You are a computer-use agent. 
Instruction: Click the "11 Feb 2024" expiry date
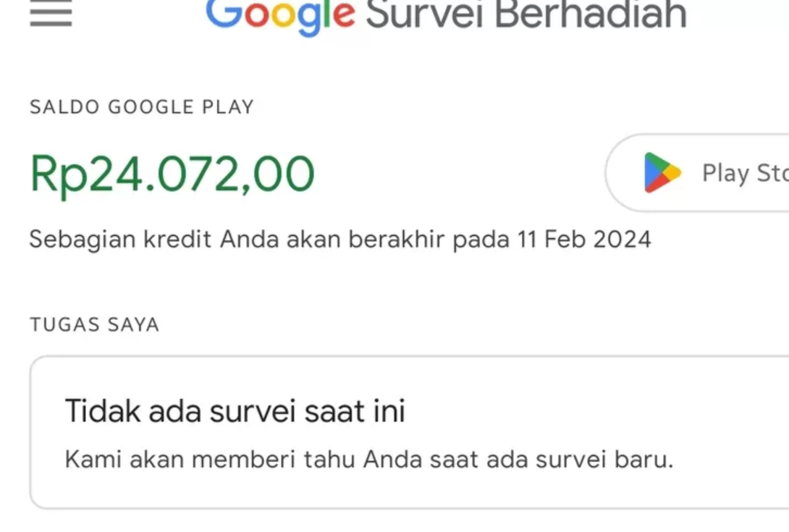584,239
